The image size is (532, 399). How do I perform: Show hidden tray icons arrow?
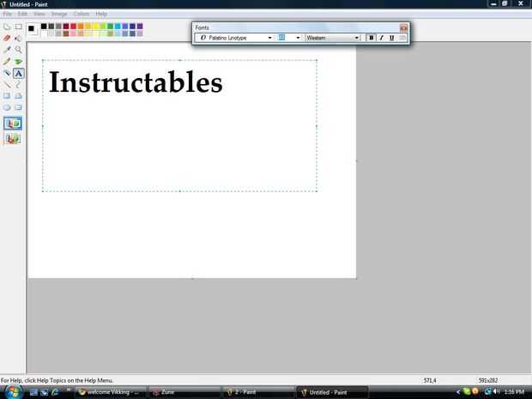tap(457, 392)
